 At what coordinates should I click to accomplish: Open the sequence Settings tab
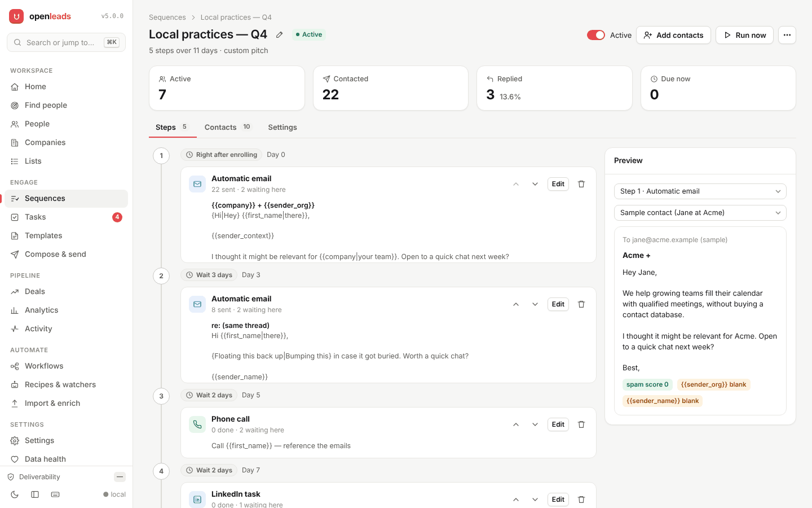coord(283,128)
